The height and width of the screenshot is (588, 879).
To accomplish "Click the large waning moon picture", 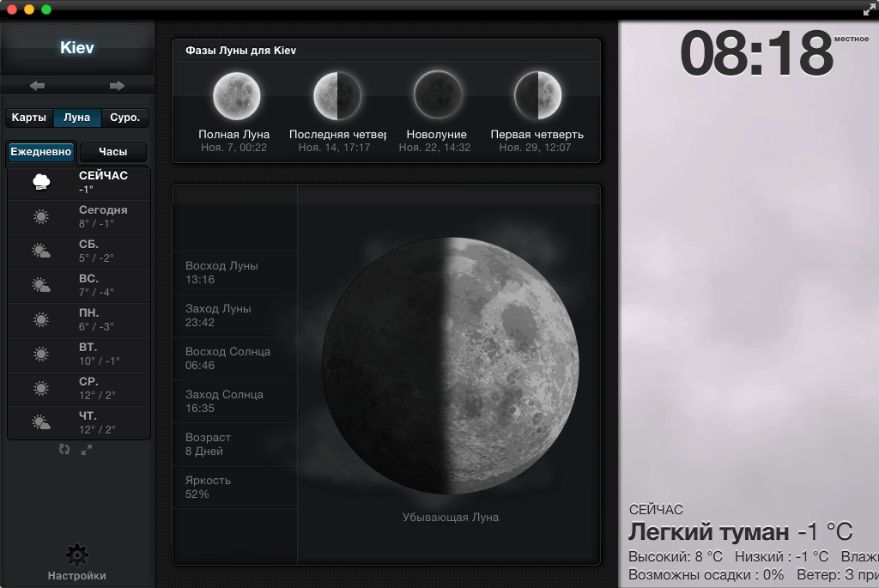I will [450, 366].
